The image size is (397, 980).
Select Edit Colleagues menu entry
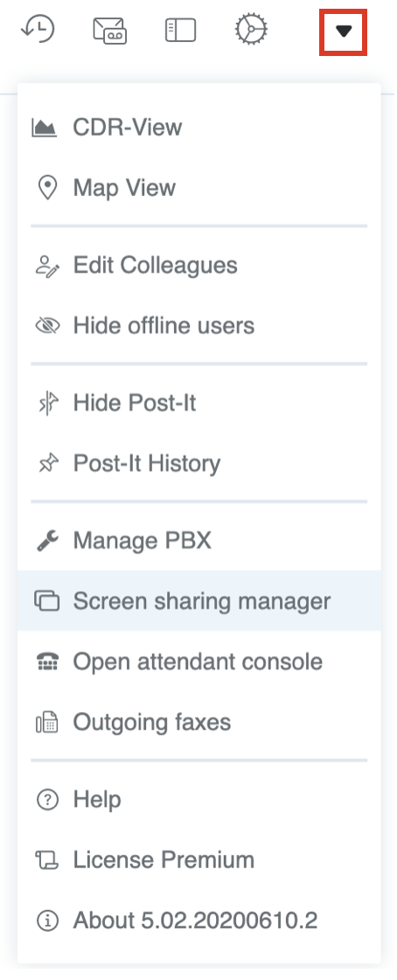coord(199,265)
